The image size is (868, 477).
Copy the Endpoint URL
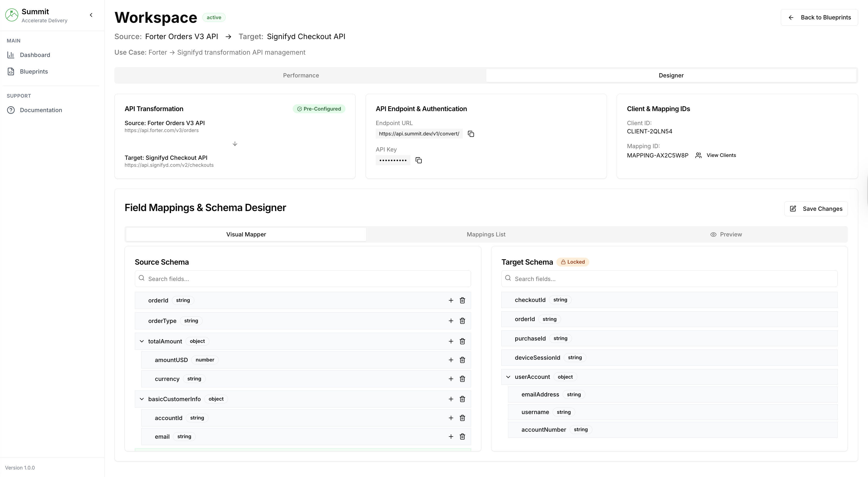pos(471,134)
